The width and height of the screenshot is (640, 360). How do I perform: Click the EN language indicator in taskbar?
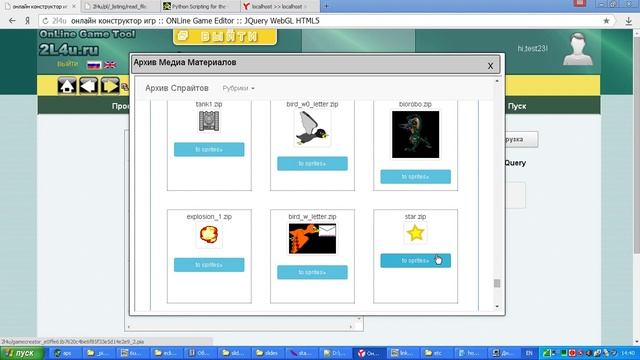point(529,353)
